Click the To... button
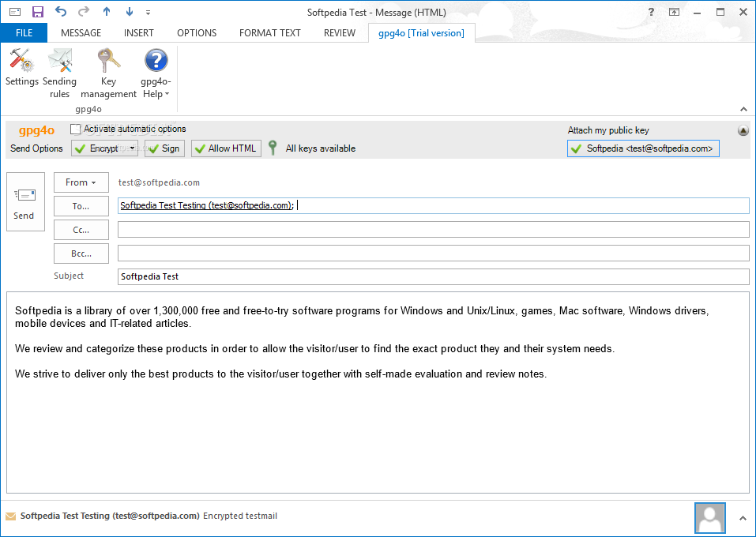 click(81, 206)
